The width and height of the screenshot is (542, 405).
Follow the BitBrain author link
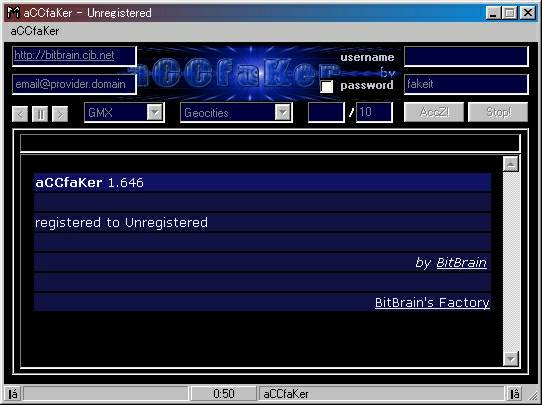point(461,263)
